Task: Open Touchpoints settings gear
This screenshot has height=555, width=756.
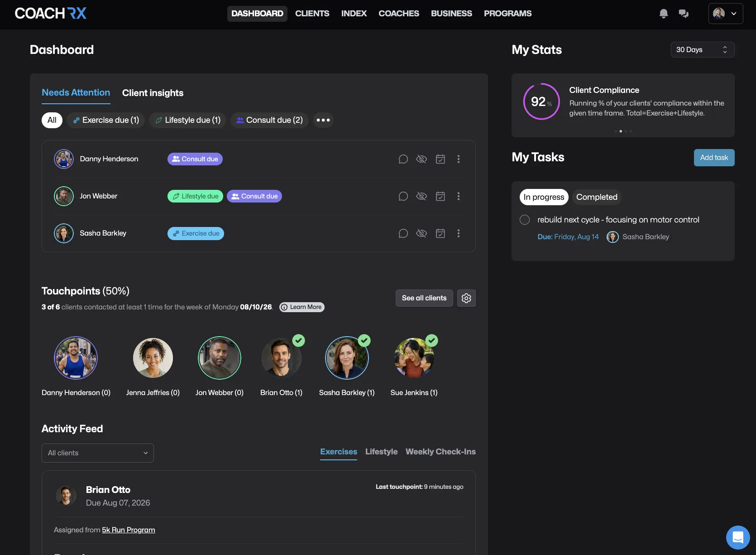Action: [x=466, y=298]
